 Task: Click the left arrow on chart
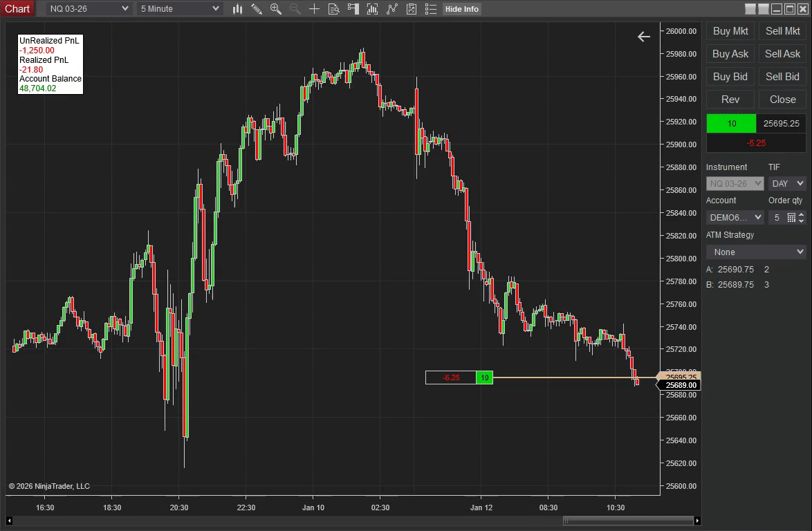(x=644, y=37)
